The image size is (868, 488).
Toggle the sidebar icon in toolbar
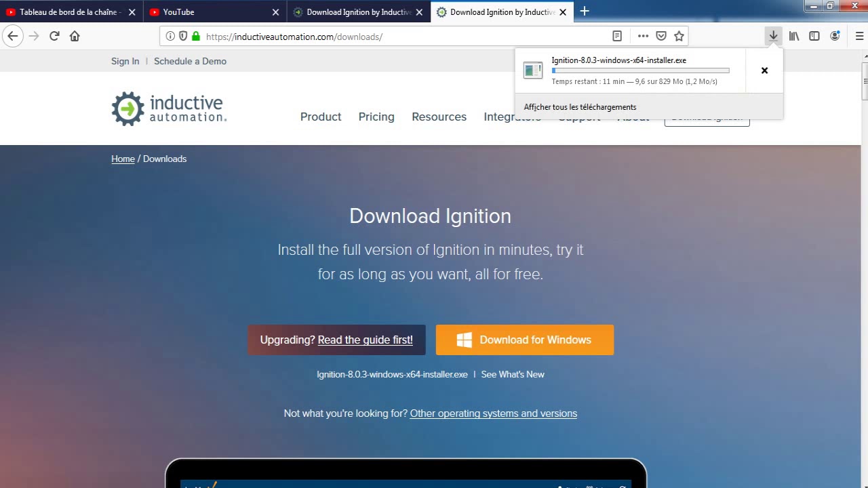pyautogui.click(x=814, y=37)
